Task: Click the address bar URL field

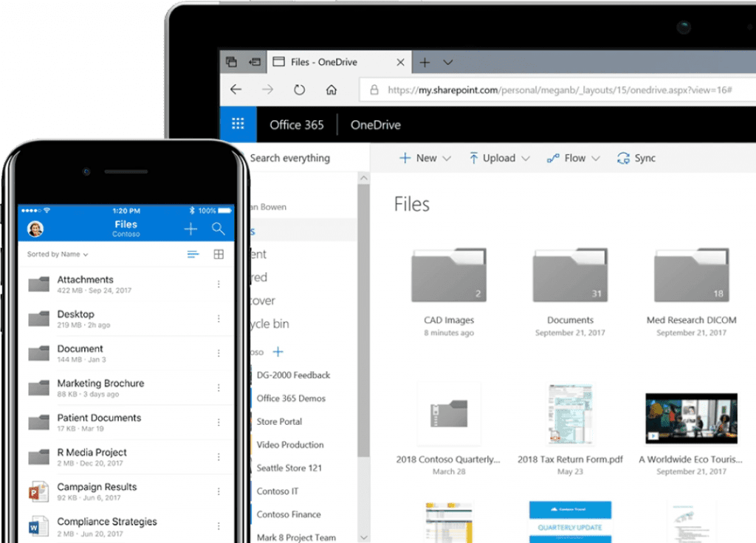Action: [x=560, y=89]
